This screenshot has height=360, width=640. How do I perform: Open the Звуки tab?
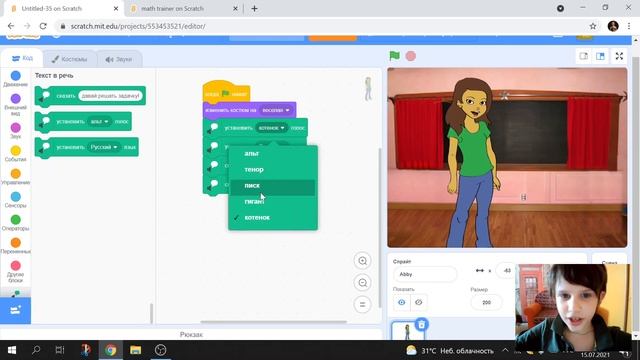[x=119, y=59]
